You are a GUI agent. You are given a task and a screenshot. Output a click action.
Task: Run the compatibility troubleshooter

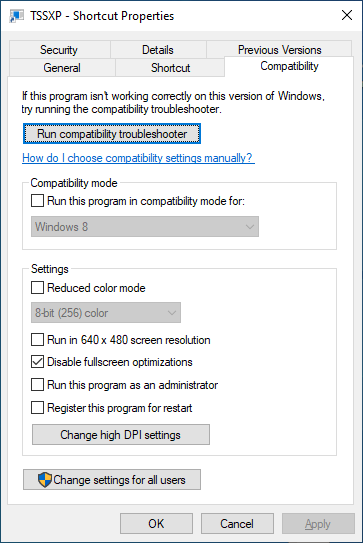112,134
